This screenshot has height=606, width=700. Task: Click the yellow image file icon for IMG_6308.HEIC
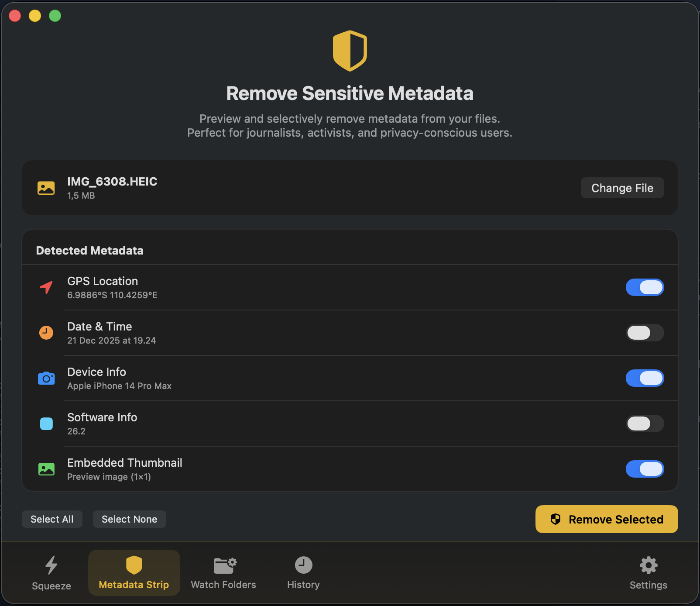click(x=46, y=188)
